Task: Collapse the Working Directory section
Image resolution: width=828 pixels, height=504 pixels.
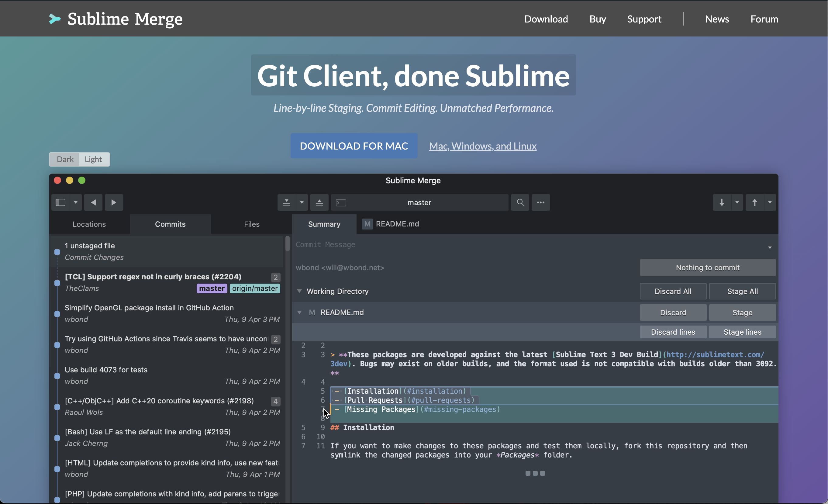Action: (299, 291)
